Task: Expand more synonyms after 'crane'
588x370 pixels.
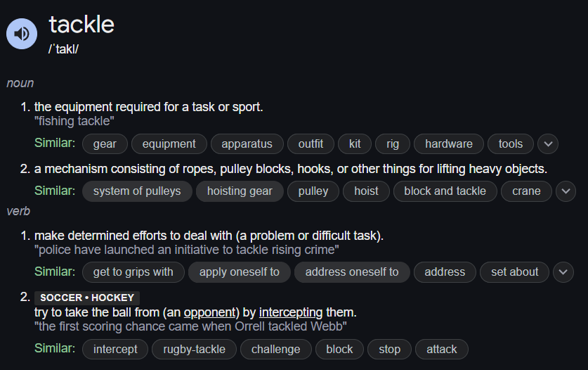Action: click(x=566, y=191)
